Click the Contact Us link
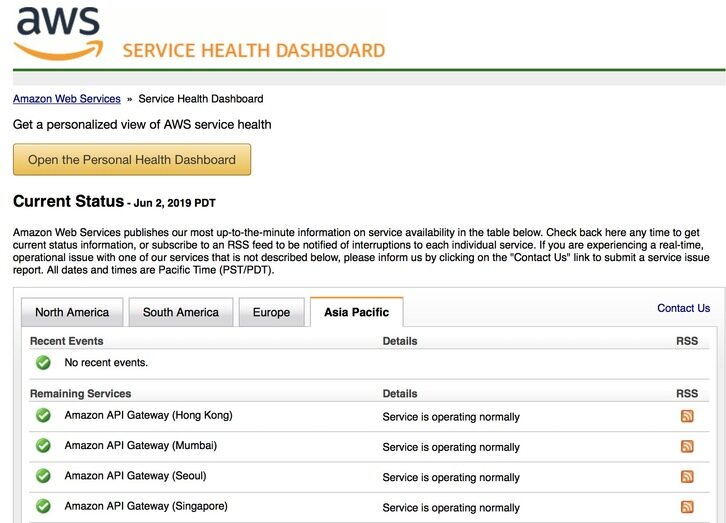The image size is (726, 523). (683, 308)
